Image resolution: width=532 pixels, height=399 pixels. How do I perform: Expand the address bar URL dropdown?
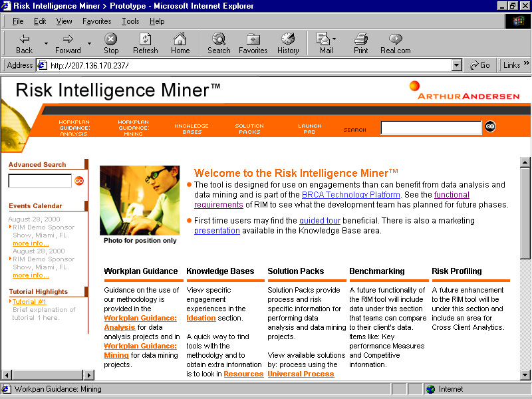(x=457, y=65)
